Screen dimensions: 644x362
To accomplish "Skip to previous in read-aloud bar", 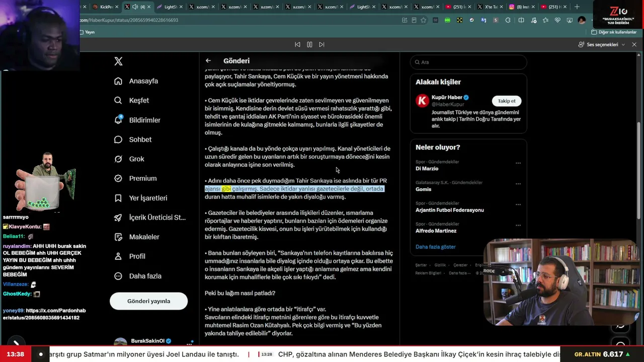I will pyautogui.click(x=297, y=45).
